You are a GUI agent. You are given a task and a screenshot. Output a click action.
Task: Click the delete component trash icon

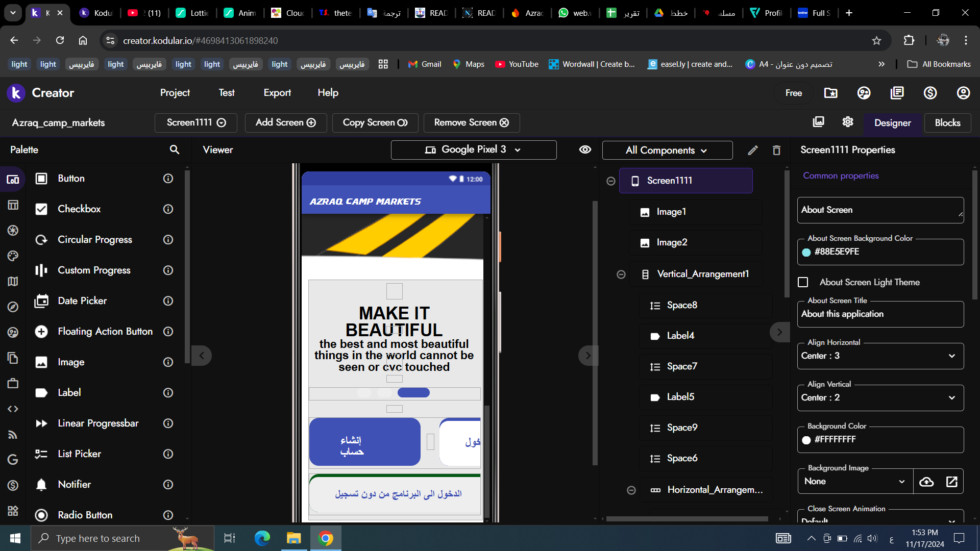[x=776, y=150]
